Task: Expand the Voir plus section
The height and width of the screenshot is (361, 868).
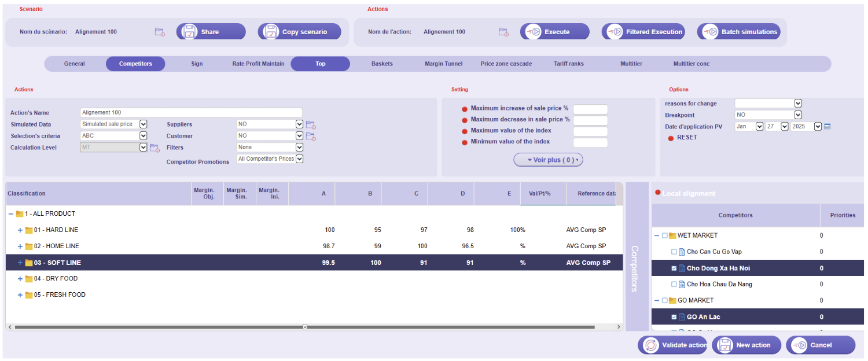Action: point(548,160)
